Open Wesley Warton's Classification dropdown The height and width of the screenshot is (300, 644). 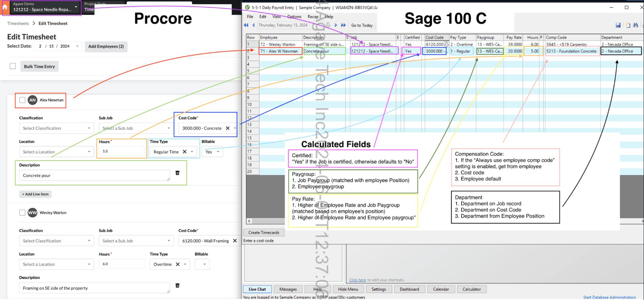(x=57, y=241)
